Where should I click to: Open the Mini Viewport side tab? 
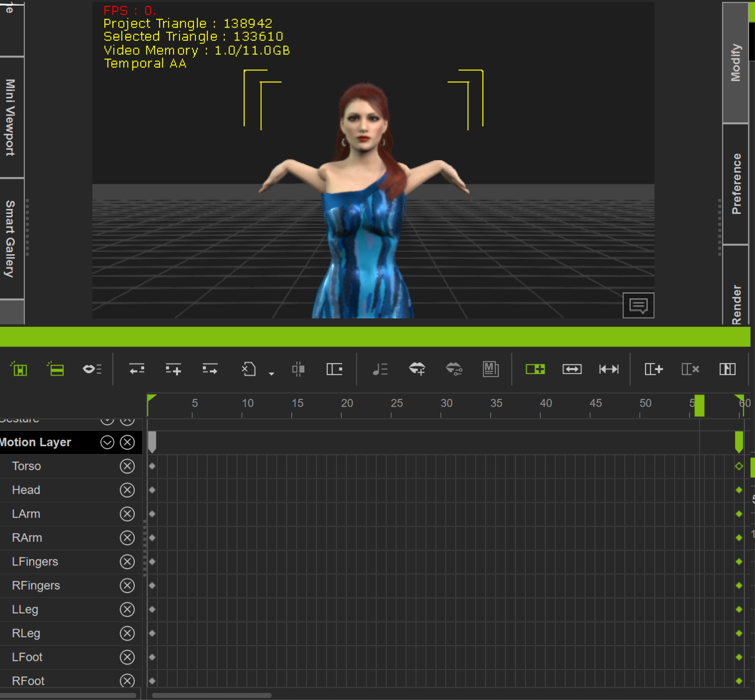11,117
